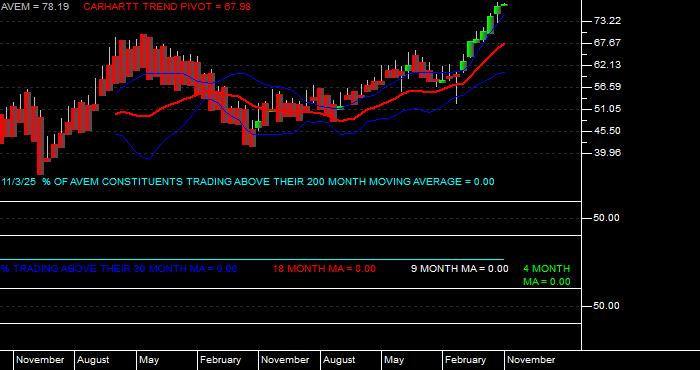Viewport: 700px width, 370px height.
Task: Click the first February time axis label
Action: 221,360
